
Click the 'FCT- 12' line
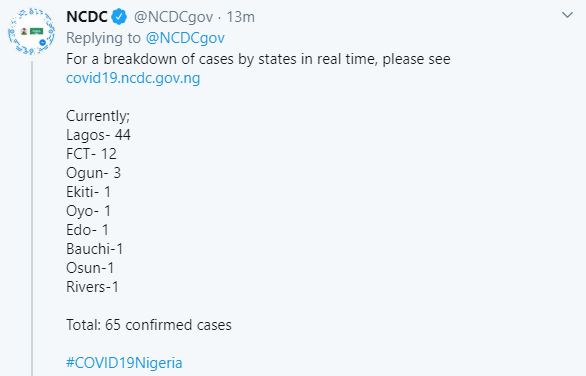pyautogui.click(x=92, y=154)
